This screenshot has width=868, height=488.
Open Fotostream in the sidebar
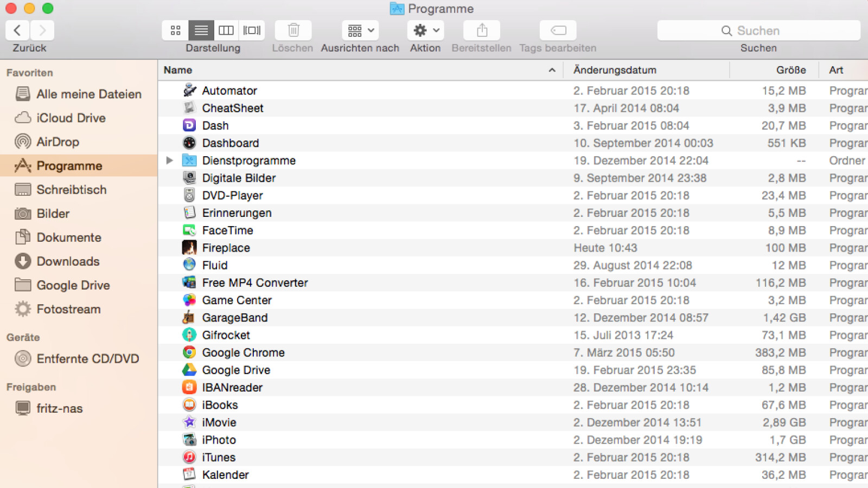point(79,309)
